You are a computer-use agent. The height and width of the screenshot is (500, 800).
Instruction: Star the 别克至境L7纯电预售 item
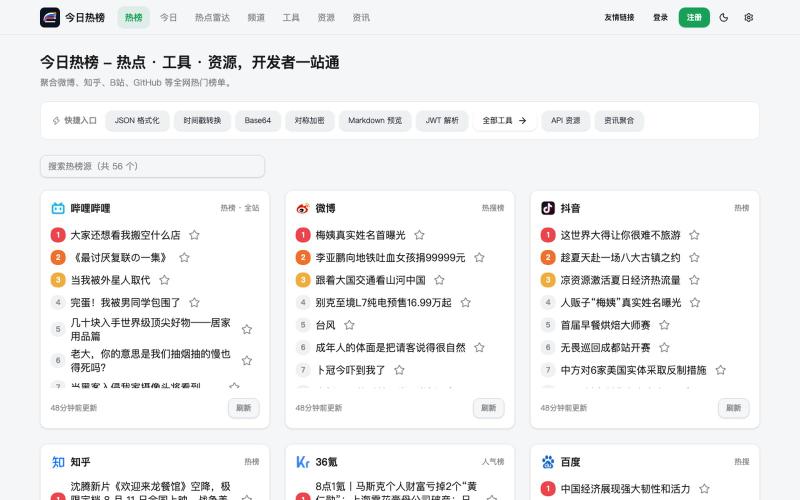tap(465, 303)
